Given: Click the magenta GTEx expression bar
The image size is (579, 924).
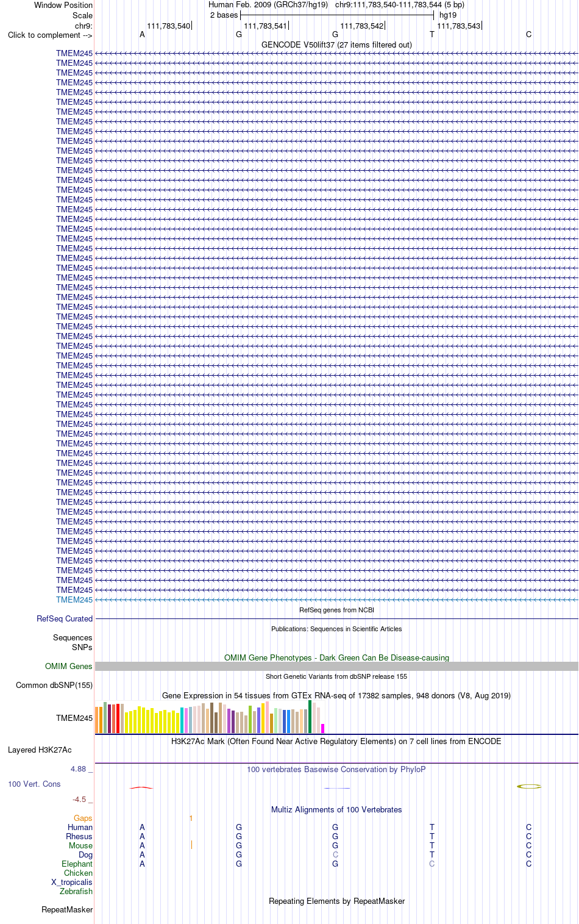Looking at the screenshot, I should (322, 728).
